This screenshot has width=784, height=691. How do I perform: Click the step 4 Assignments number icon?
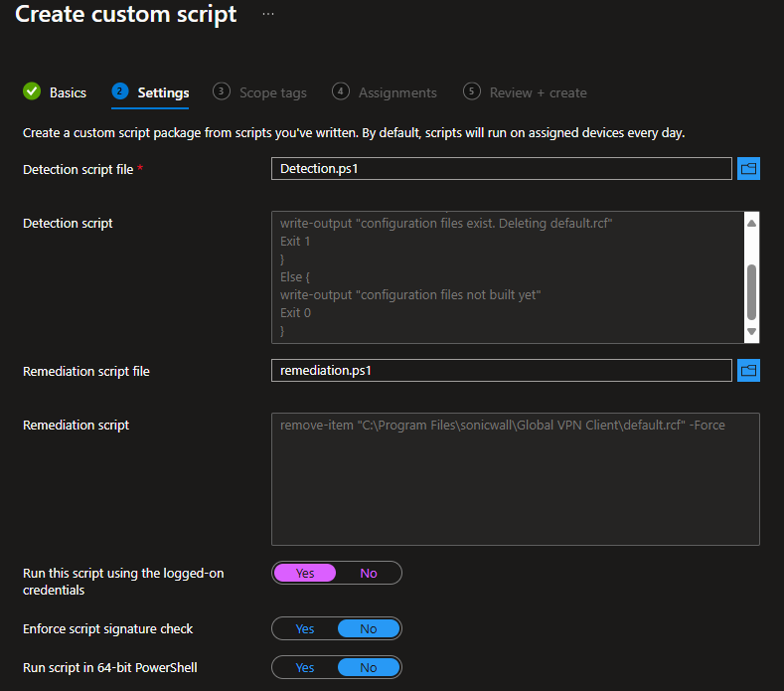(x=341, y=91)
